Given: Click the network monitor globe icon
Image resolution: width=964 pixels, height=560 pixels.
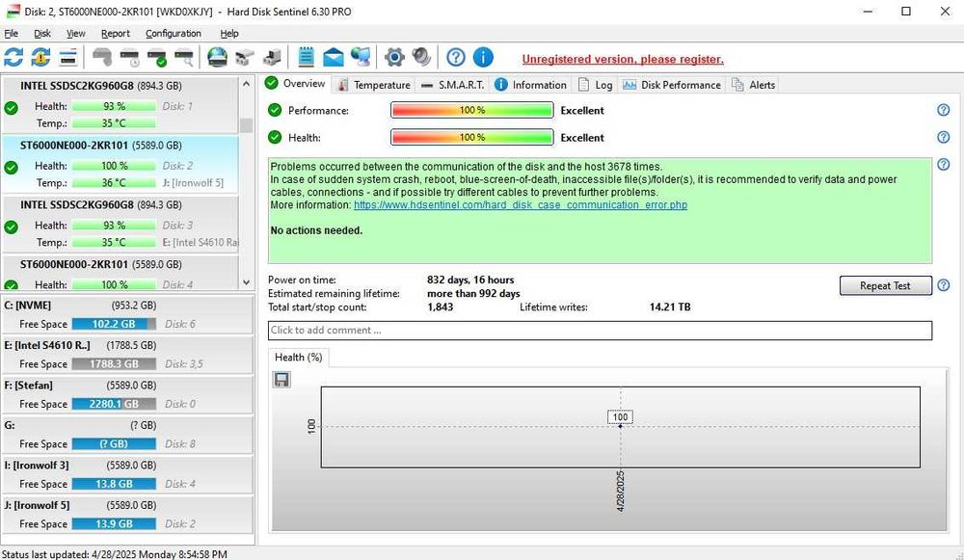Looking at the screenshot, I should pos(361,57).
